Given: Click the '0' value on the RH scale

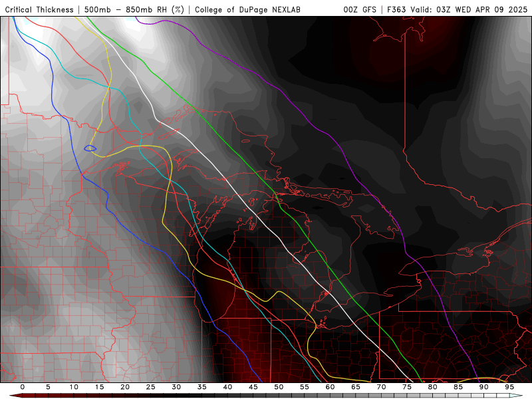Looking at the screenshot, I should (23, 387).
